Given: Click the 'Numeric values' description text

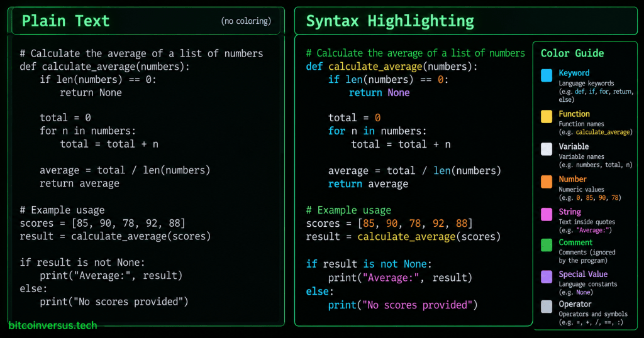Looking at the screenshot, I should click(x=581, y=190).
